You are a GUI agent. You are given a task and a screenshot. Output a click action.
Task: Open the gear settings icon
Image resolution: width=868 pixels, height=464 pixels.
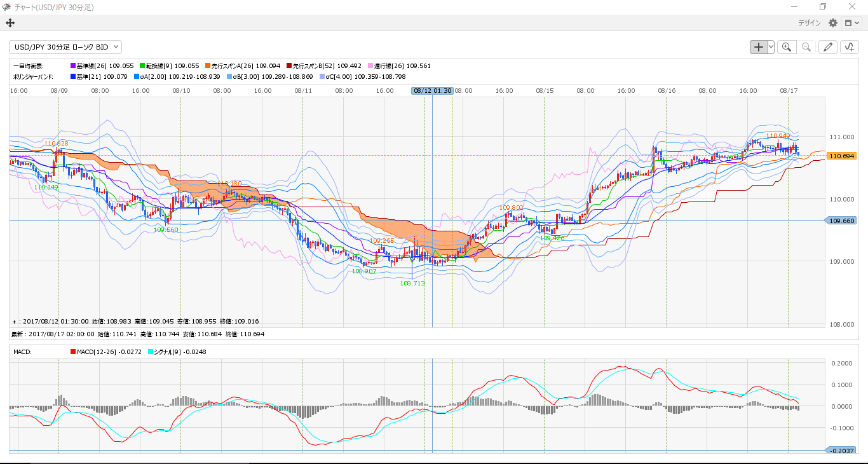[x=833, y=23]
